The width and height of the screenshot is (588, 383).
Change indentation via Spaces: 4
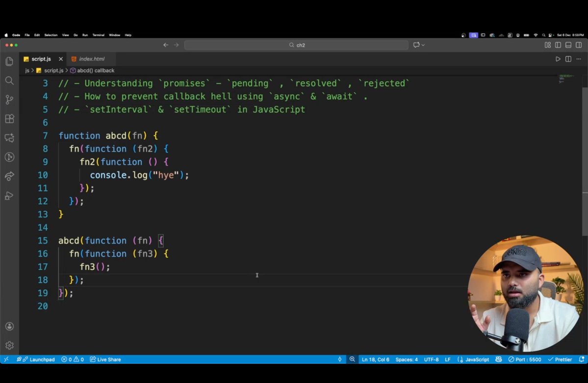click(407, 359)
